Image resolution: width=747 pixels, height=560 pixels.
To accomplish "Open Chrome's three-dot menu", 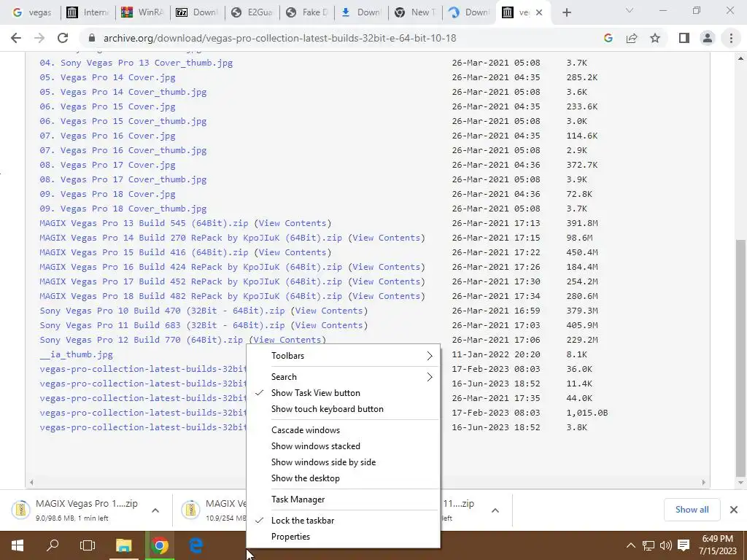I will point(731,38).
